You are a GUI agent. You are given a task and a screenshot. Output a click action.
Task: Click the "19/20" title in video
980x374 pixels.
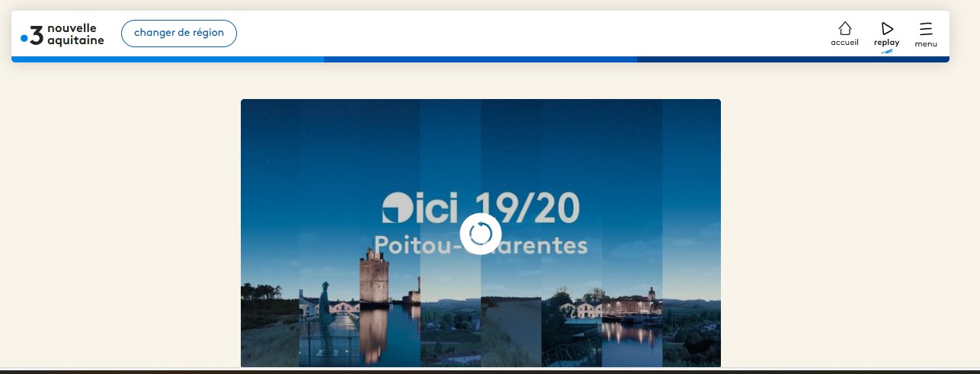click(527, 208)
